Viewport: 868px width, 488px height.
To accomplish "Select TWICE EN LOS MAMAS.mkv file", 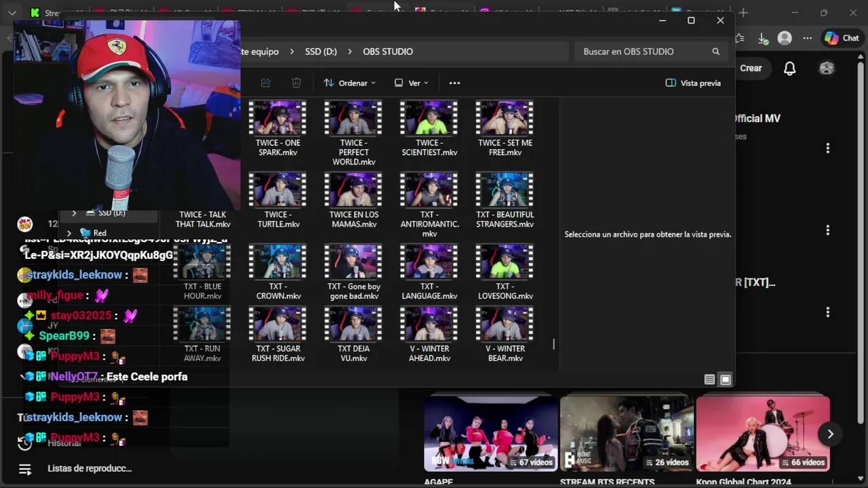I will [353, 201].
